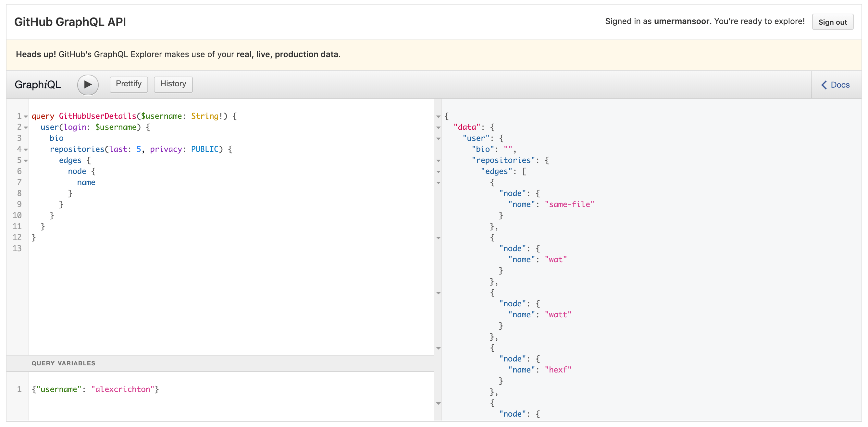Collapse the "user" object disclosure triangle in results
Image resolution: width=868 pixels, height=427 pixels.
click(438, 139)
